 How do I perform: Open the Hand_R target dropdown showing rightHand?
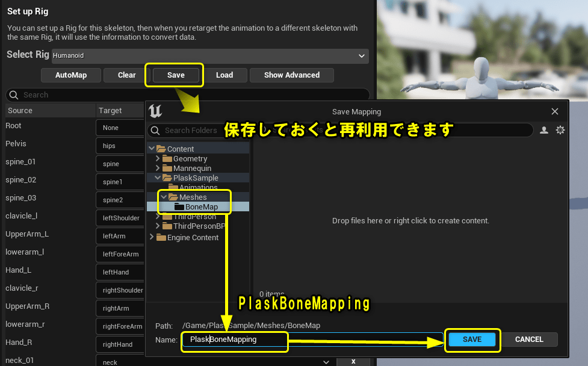(120, 344)
